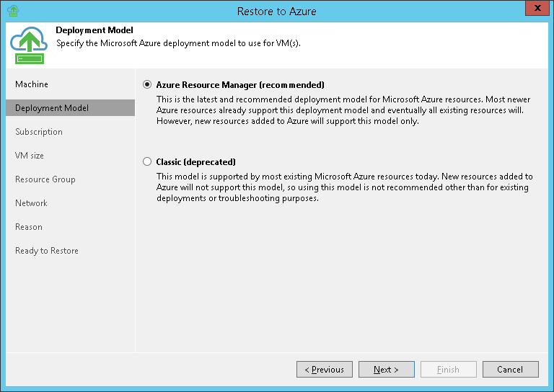Choose the Classic (deprecated) deployment option
This screenshot has width=554, height=392.
(x=148, y=162)
